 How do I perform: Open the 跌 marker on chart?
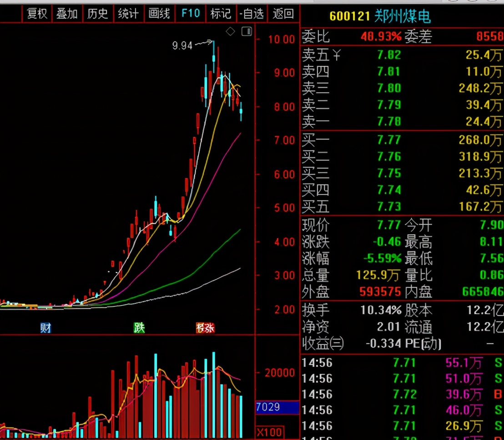[x=139, y=328]
